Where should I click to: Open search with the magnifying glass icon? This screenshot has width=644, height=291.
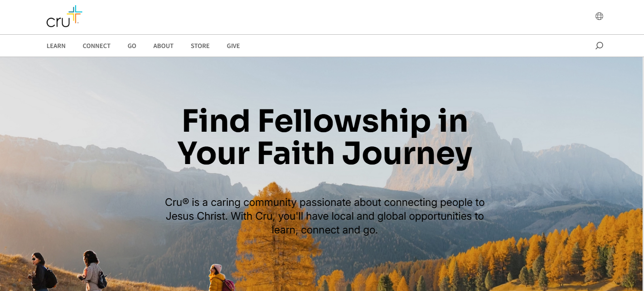599,46
